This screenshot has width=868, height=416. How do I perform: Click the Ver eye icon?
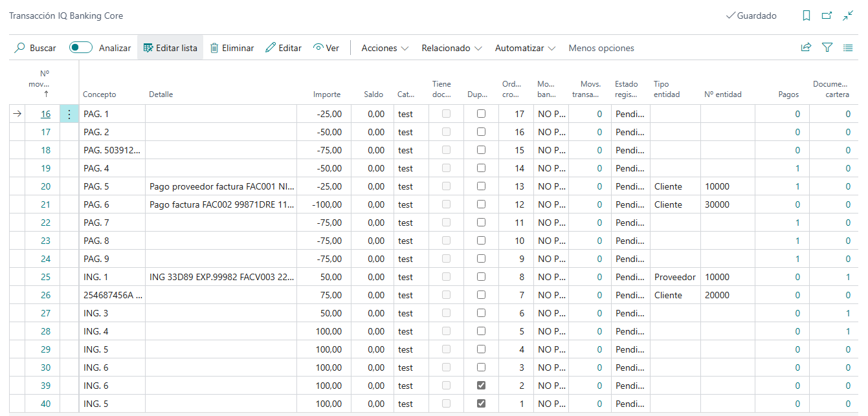[x=318, y=48]
